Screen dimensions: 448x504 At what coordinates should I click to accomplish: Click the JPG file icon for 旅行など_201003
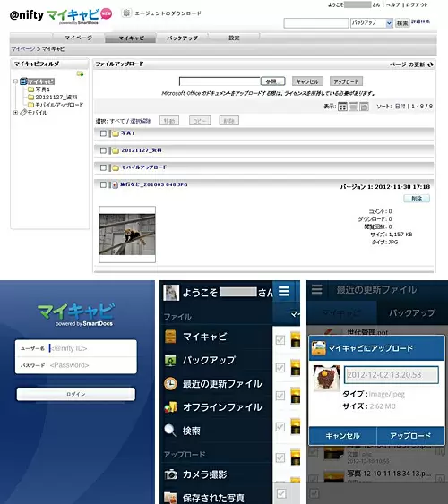tap(115, 184)
